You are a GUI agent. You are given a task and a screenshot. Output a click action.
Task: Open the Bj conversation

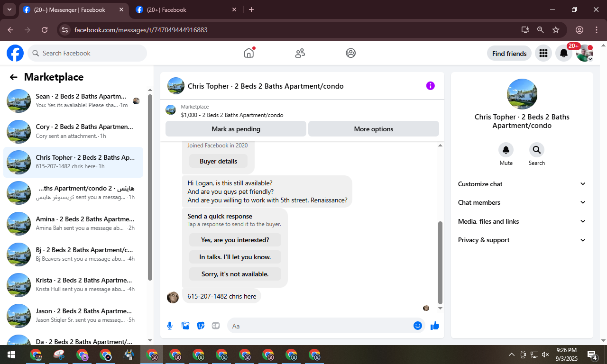[74, 255]
